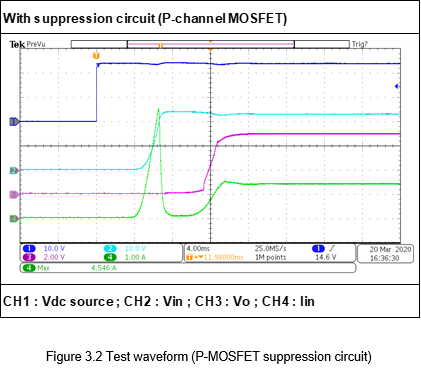Click the CH2 10.0 V scale value
The width and height of the screenshot is (421, 372).
[x=135, y=249]
